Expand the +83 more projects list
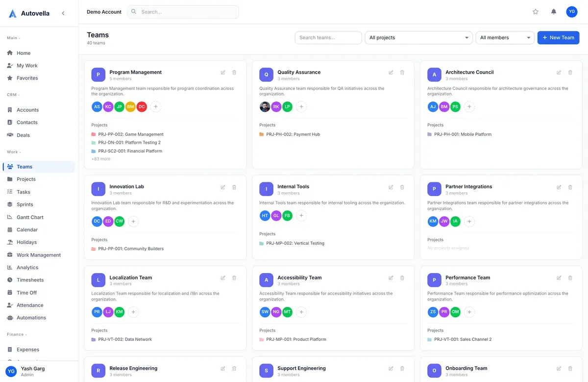This screenshot has height=382, width=588. point(101,159)
